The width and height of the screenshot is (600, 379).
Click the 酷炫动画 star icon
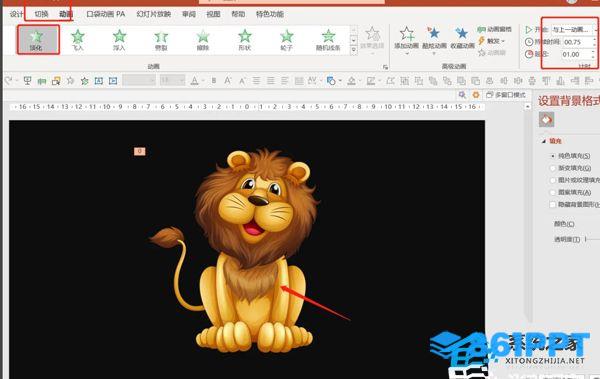click(x=434, y=33)
